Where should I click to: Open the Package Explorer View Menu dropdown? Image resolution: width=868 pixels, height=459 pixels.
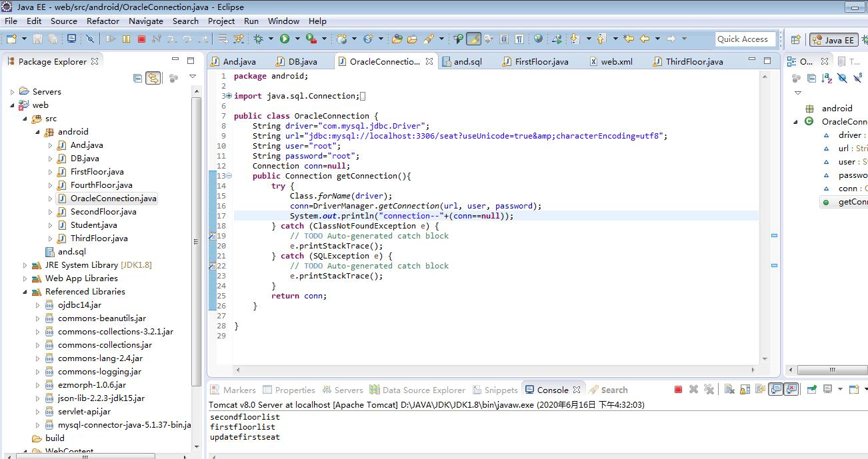coord(194,78)
